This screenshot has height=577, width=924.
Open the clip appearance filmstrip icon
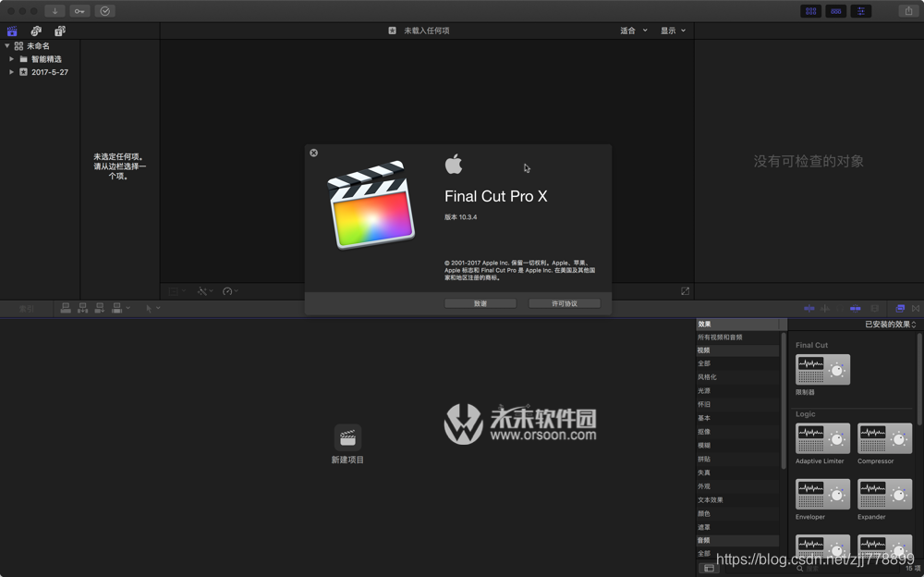(874, 309)
